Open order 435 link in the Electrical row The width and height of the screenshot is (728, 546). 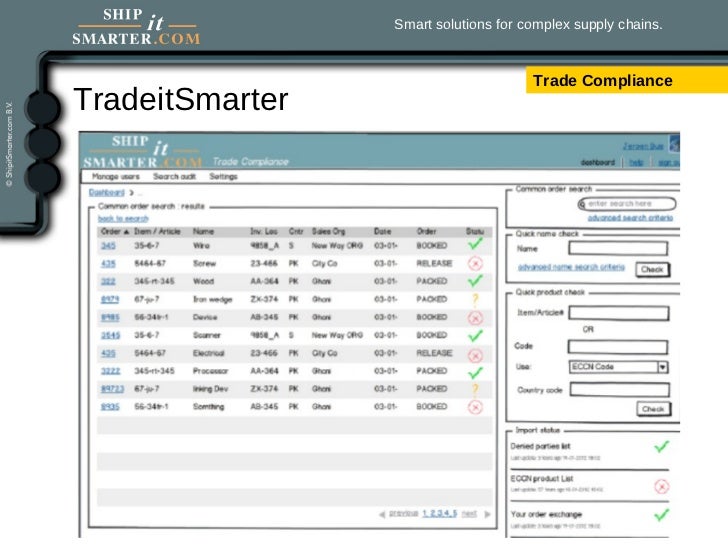108,353
